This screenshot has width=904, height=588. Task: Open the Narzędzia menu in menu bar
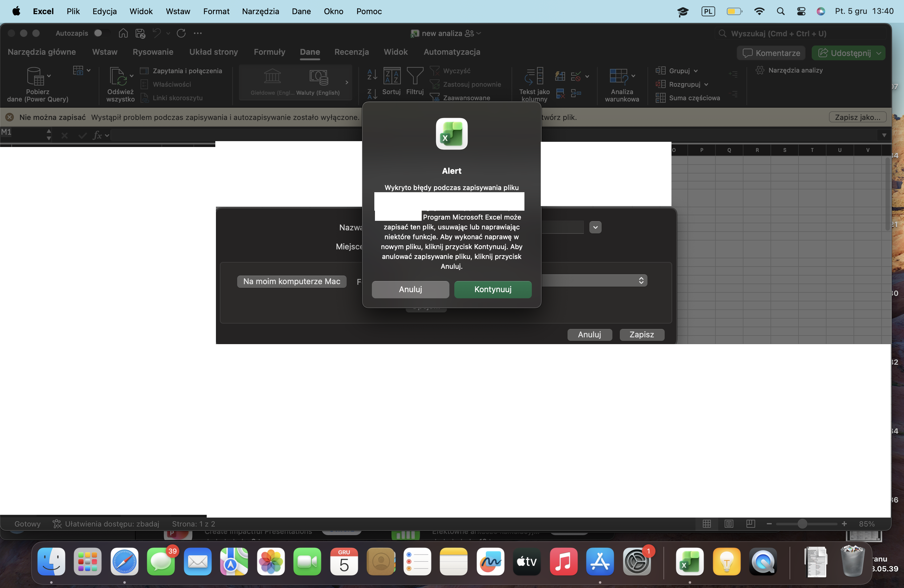point(260,11)
